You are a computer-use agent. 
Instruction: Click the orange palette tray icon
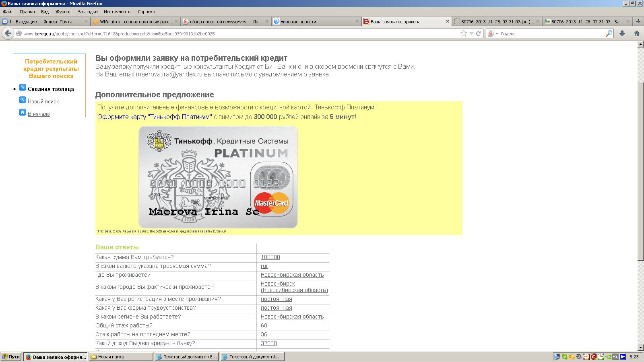tap(572, 357)
